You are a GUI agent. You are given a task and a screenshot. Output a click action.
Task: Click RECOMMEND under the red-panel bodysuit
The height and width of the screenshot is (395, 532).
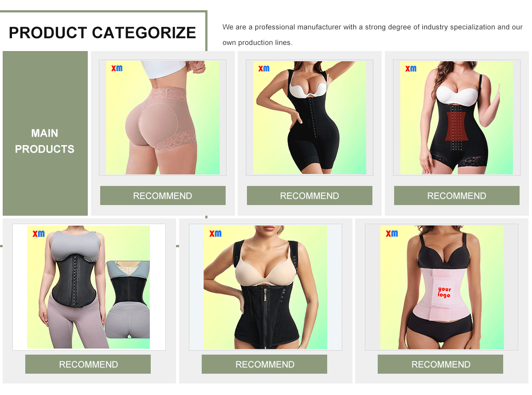coord(457,196)
